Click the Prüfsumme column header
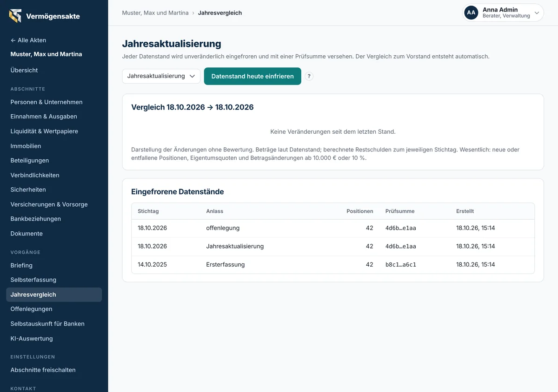Image resolution: width=558 pixels, height=392 pixels. click(400, 211)
